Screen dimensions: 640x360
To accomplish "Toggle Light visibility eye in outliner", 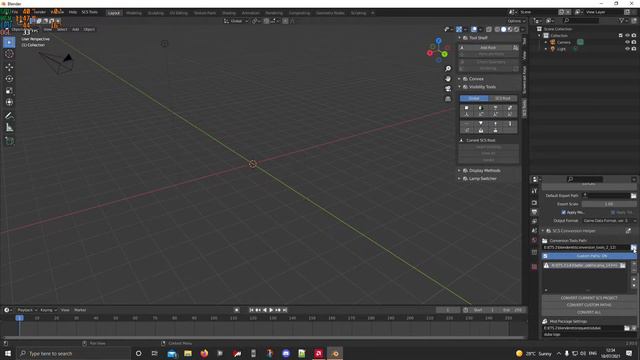I will [x=627, y=49].
